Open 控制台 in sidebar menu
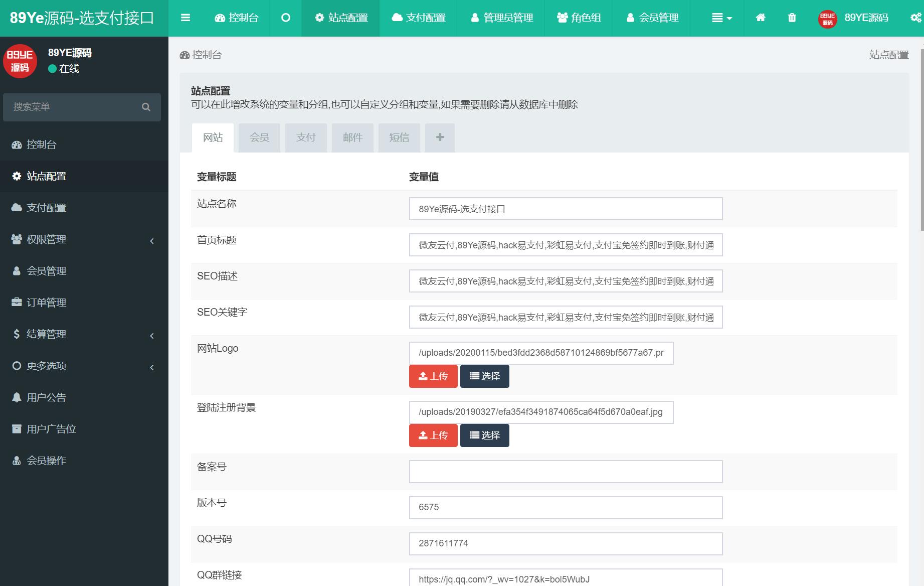Image resolution: width=924 pixels, height=586 pixels. point(84,144)
